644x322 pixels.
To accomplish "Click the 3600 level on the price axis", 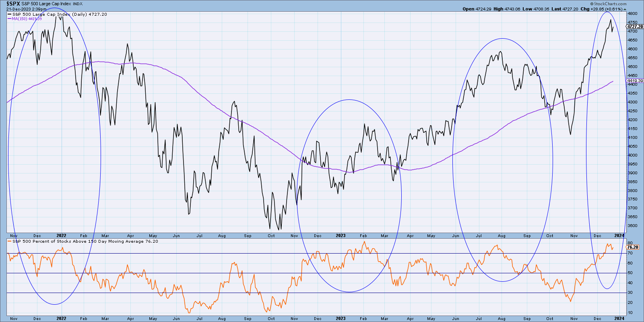I will click(x=632, y=226).
